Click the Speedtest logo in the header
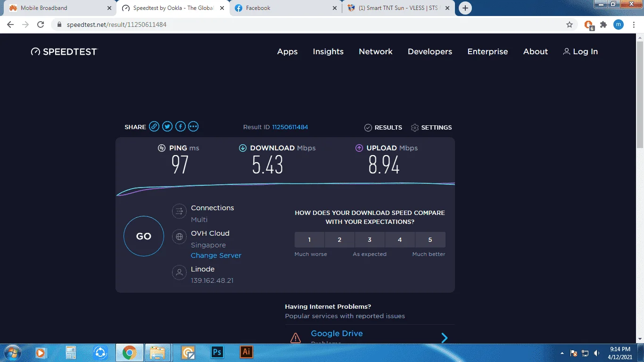The image size is (644, 362). pyautogui.click(x=64, y=52)
